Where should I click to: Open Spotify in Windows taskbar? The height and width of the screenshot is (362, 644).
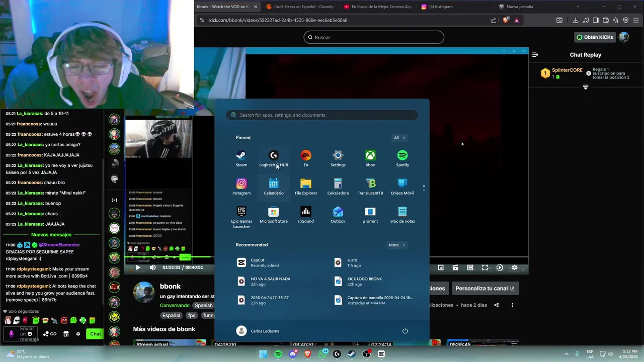(278, 354)
